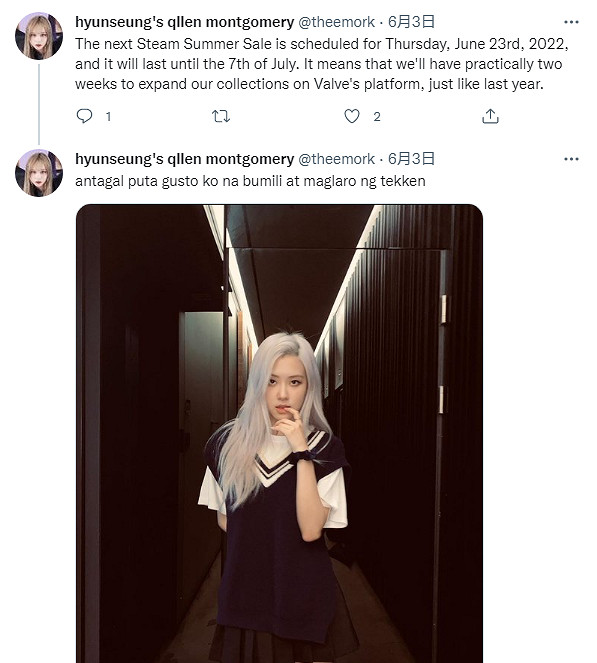Open the 6月3日 timestamp of second tweet
This screenshot has height=663, width=597.
[x=411, y=159]
